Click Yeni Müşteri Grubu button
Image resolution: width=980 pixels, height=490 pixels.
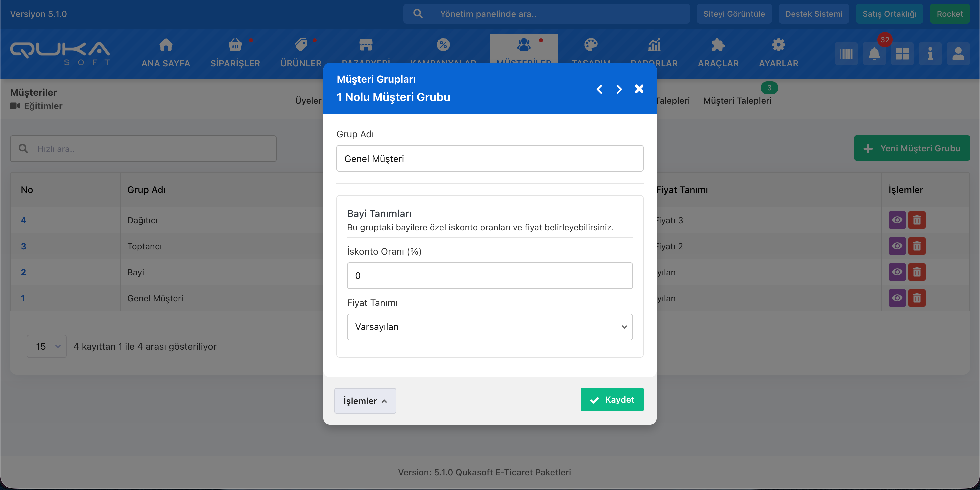point(912,148)
